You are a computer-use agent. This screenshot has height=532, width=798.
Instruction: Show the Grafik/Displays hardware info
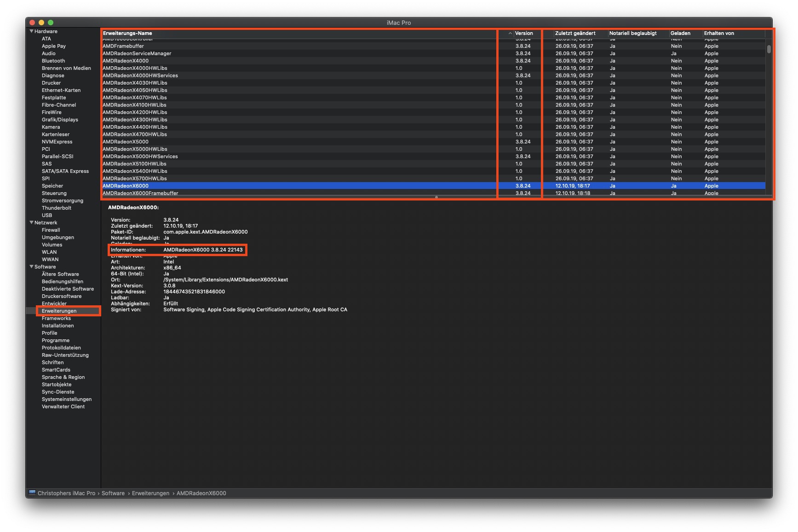tap(60, 120)
